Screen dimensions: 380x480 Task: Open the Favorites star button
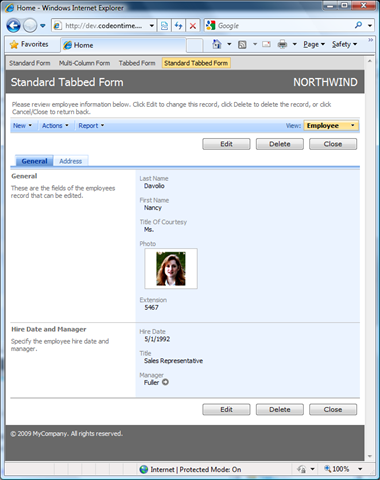pos(29,44)
